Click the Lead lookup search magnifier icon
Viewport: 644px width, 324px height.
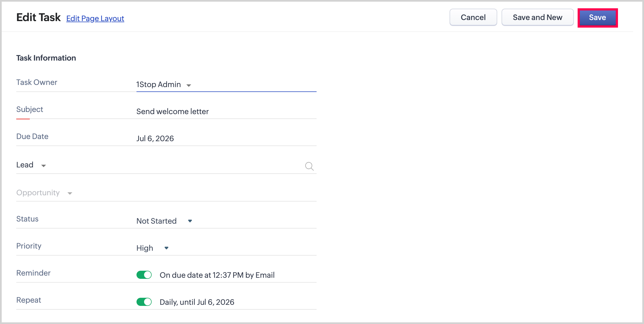309,166
